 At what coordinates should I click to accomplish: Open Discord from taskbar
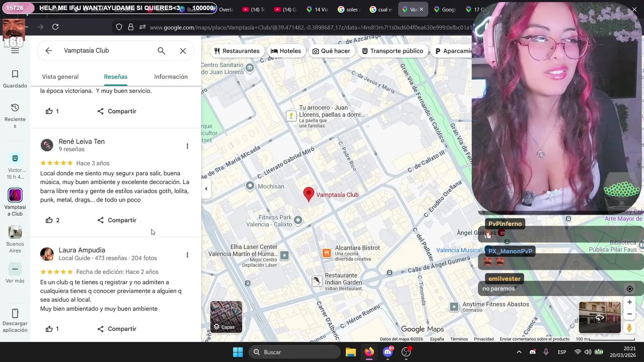pyautogui.click(x=388, y=352)
